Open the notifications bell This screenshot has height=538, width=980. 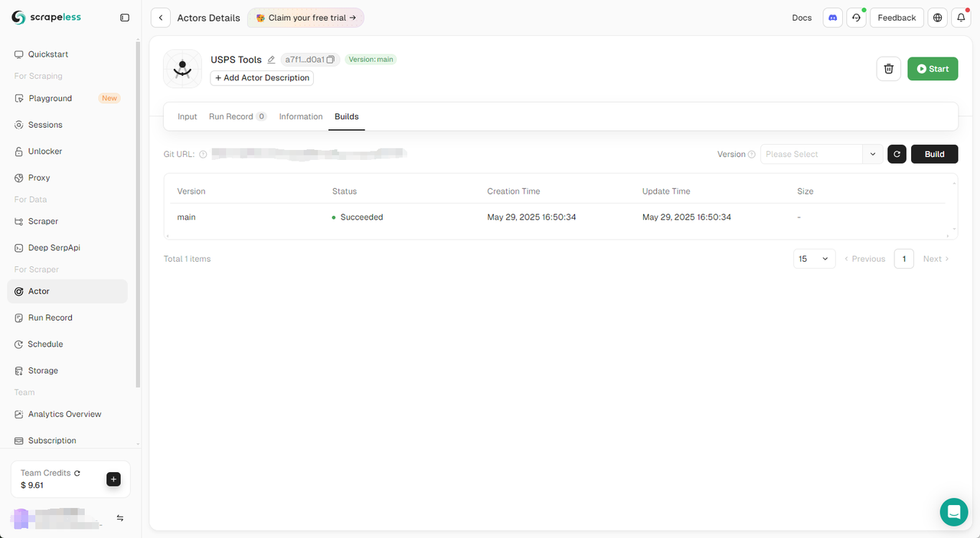point(961,18)
